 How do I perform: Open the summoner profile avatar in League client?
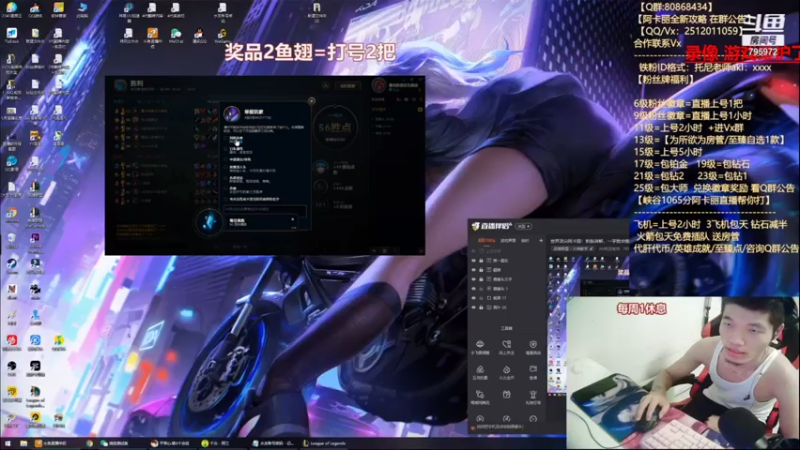(x=379, y=86)
